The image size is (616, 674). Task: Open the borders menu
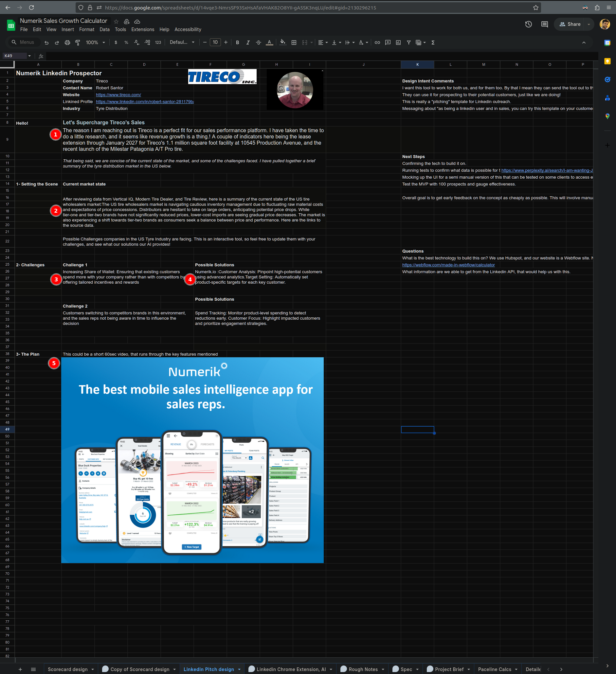coord(294,43)
